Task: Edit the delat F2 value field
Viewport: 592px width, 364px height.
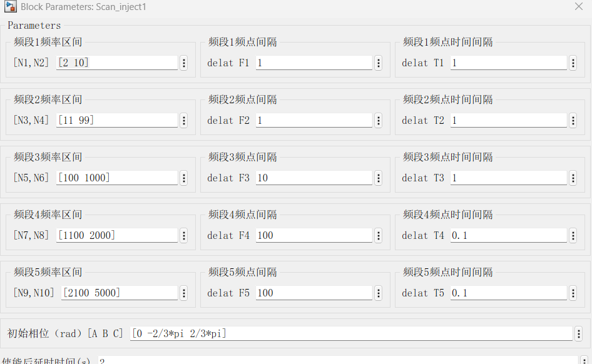Action: click(x=314, y=120)
